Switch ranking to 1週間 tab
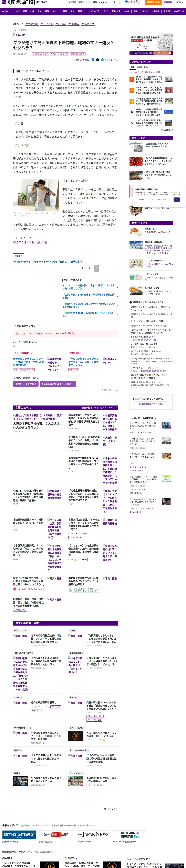The height and width of the screenshot is (868, 186). (139, 67)
